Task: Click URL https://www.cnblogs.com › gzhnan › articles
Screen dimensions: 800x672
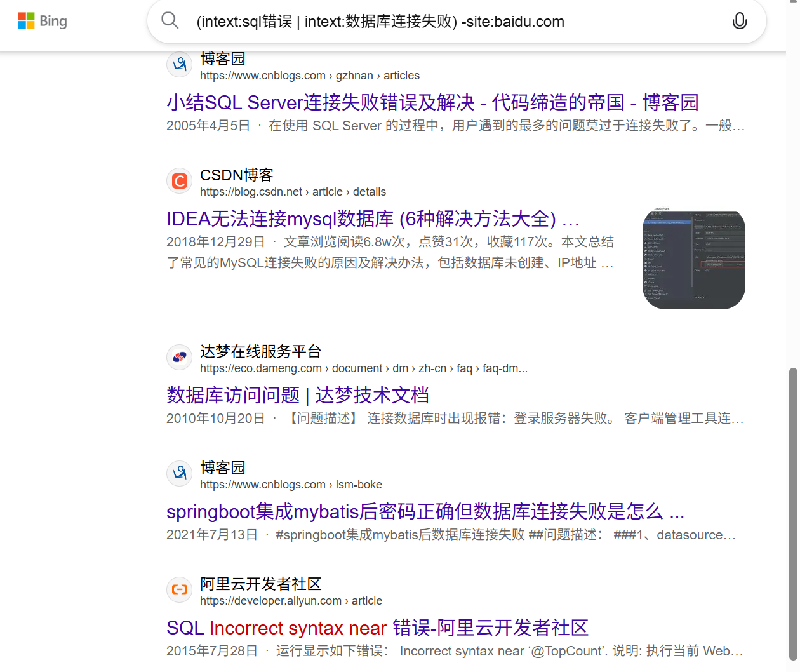Action: click(310, 76)
